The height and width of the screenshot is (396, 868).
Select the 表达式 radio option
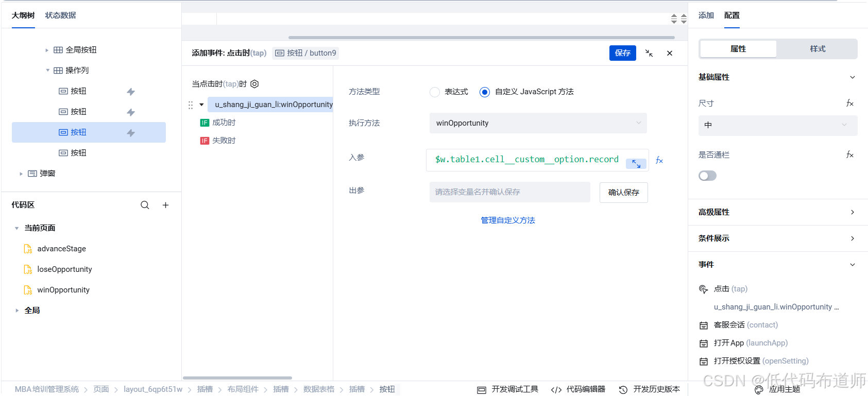(435, 92)
